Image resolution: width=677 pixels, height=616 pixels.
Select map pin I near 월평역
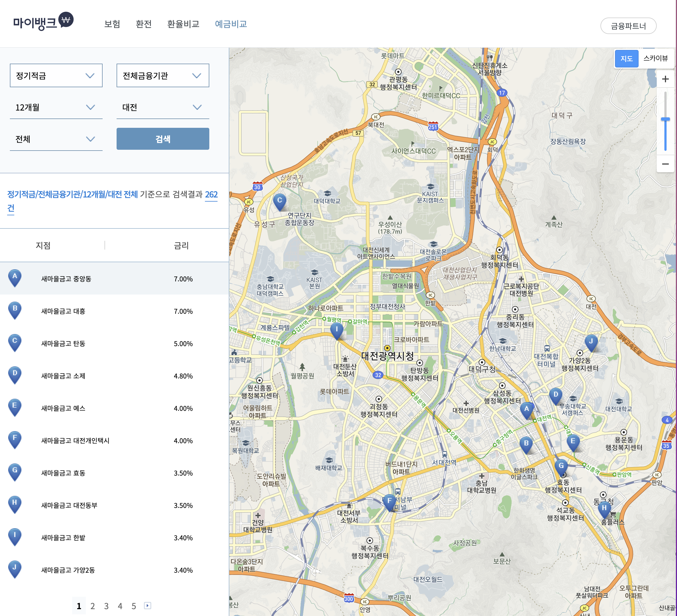337,331
